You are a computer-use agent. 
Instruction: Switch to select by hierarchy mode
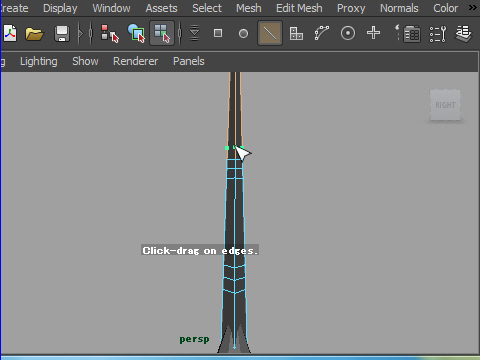110,33
